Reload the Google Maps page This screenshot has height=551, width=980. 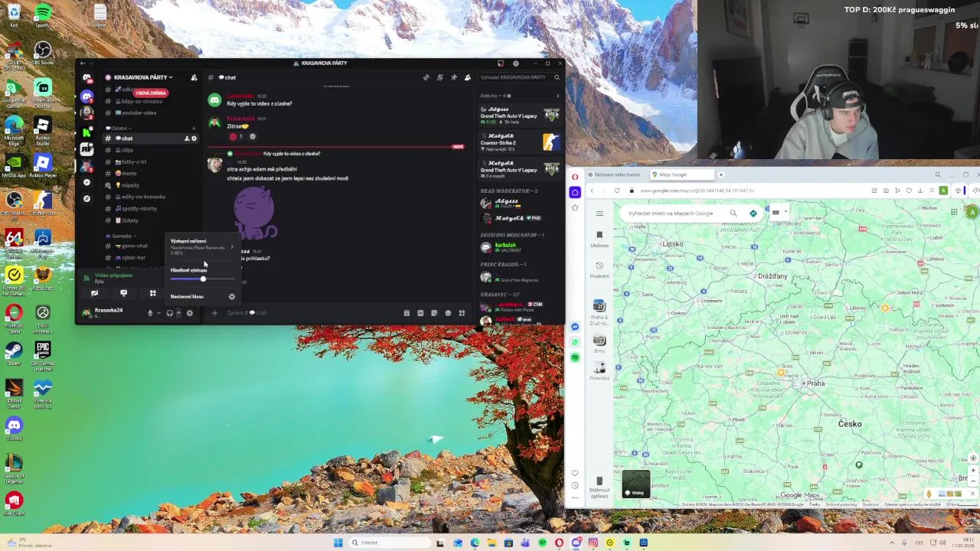(x=617, y=190)
